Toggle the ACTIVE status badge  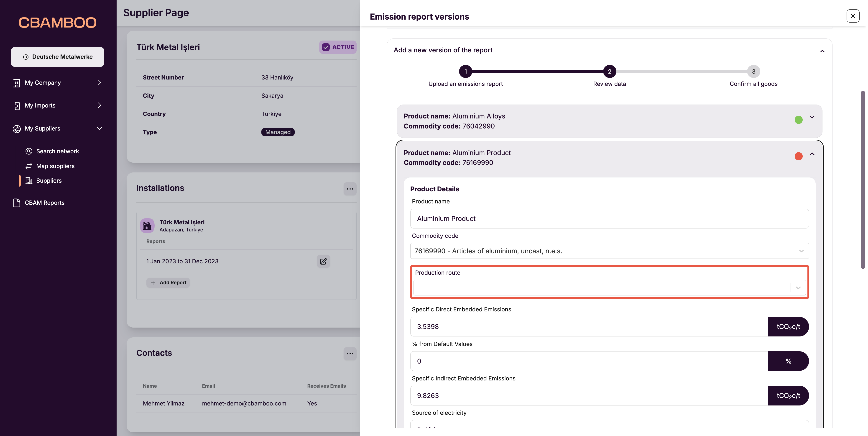click(x=337, y=47)
